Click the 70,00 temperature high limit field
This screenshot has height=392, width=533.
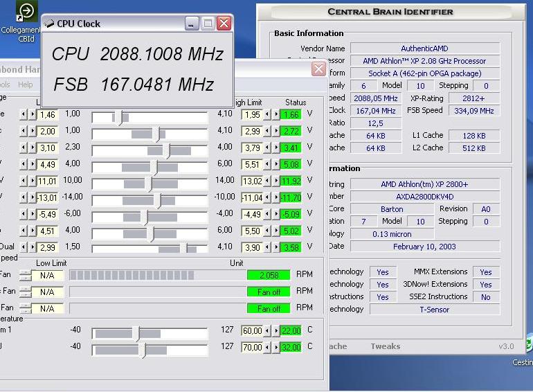pos(252,347)
